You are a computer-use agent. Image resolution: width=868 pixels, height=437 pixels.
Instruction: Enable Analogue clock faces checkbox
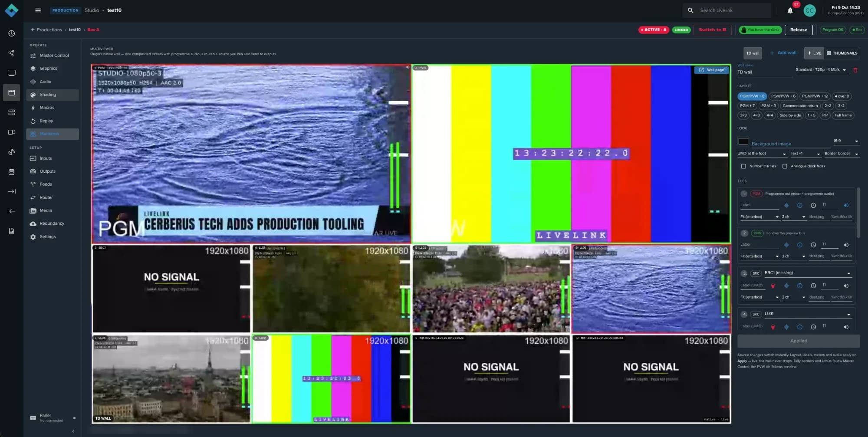pyautogui.click(x=785, y=166)
